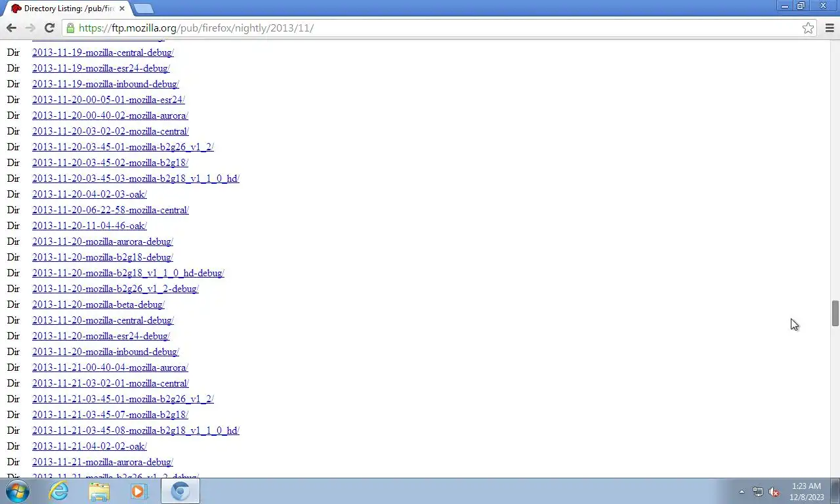Go back to the previous page
Image resolution: width=840 pixels, height=504 pixels.
pyautogui.click(x=11, y=28)
